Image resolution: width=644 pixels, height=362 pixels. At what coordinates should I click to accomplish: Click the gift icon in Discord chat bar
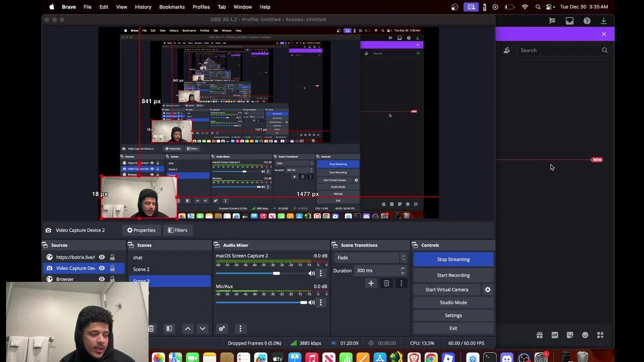click(539, 335)
